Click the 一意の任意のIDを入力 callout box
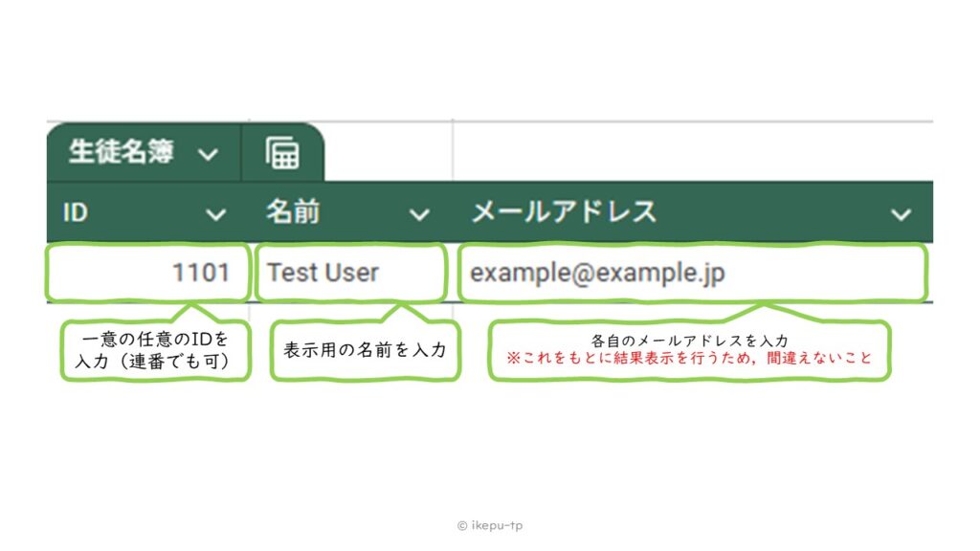980x551 pixels. [x=155, y=350]
